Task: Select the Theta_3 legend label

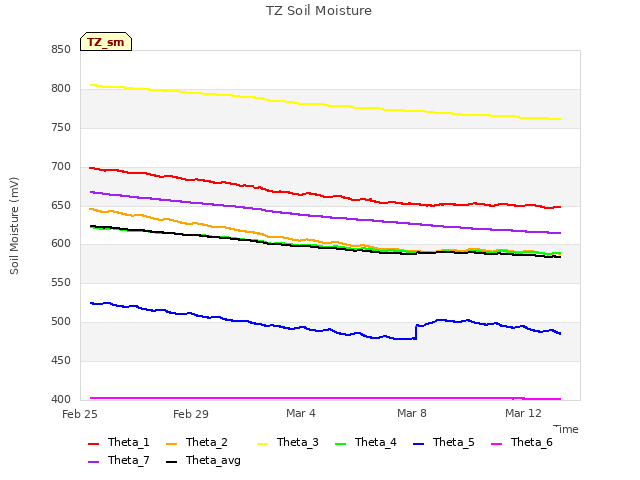Action: tap(298, 442)
